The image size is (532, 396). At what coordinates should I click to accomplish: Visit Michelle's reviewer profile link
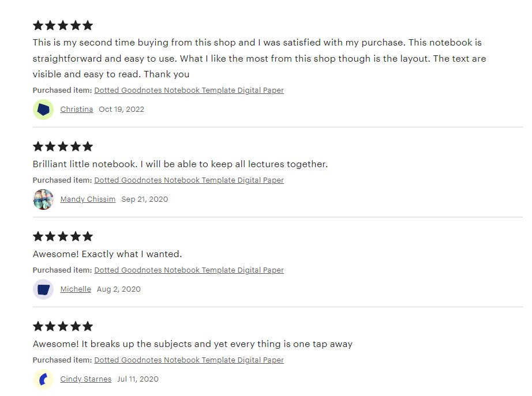pos(76,289)
